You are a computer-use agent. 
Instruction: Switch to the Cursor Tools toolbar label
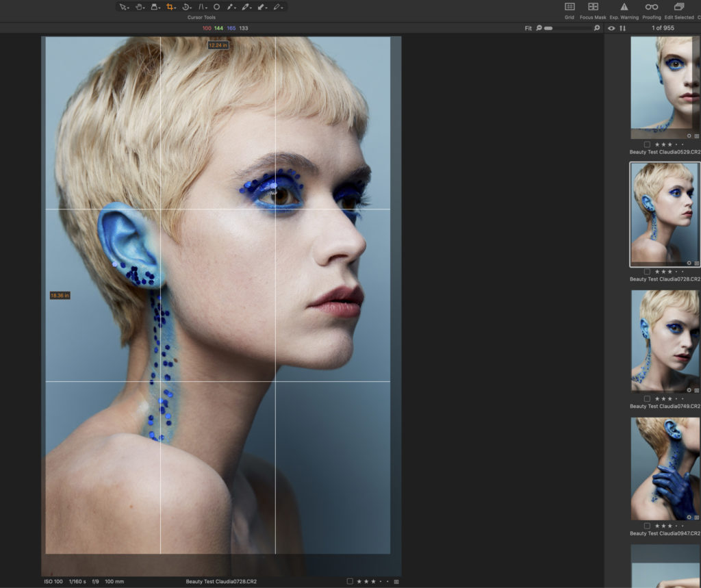tap(201, 16)
